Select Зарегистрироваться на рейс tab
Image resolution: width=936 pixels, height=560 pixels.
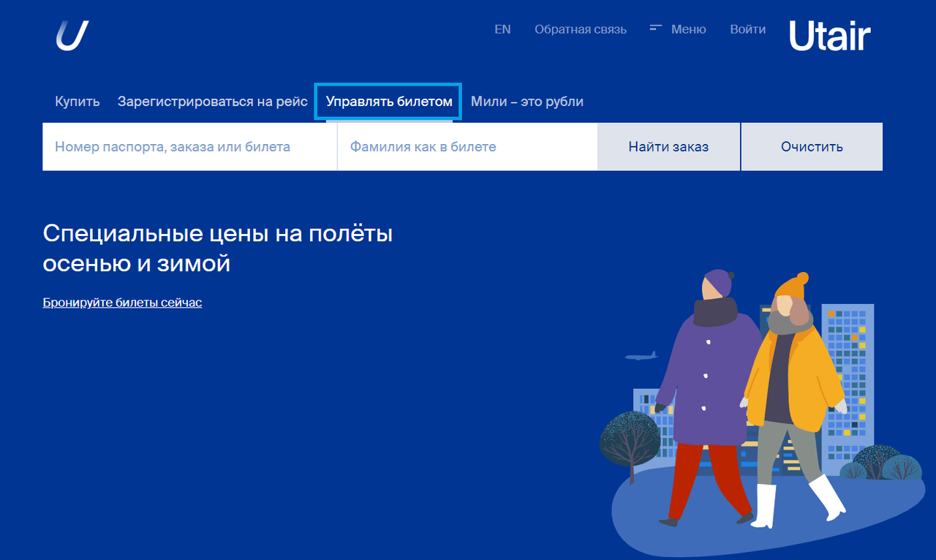213,102
